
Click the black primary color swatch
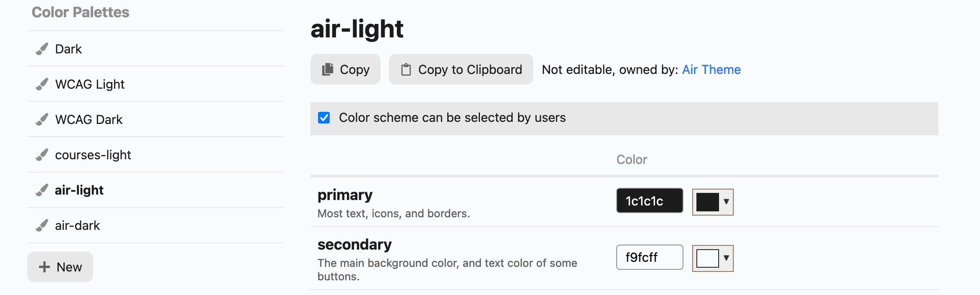coord(707,202)
